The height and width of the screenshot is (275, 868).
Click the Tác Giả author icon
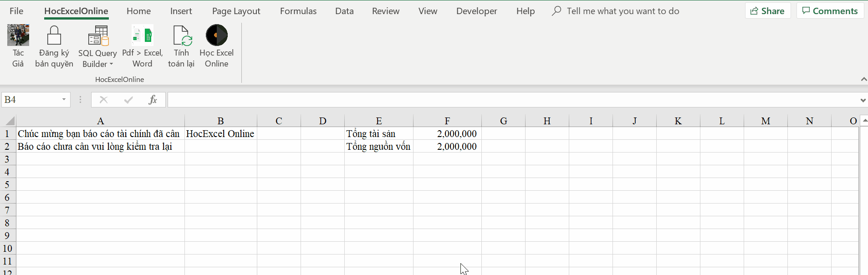coord(18,36)
